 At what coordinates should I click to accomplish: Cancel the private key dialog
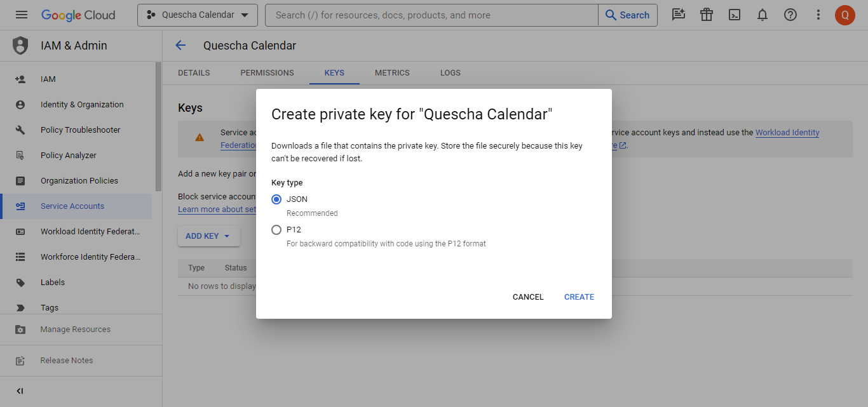pos(528,297)
